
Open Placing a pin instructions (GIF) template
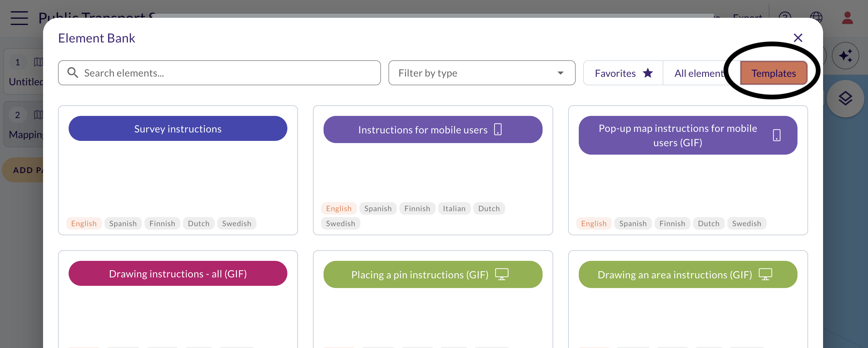click(x=433, y=275)
